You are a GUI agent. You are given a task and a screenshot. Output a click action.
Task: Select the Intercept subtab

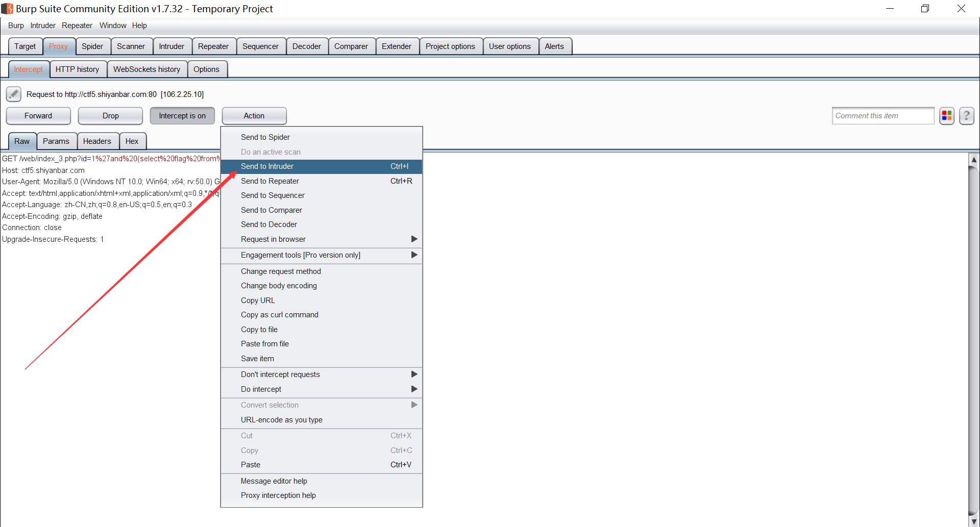pos(29,69)
